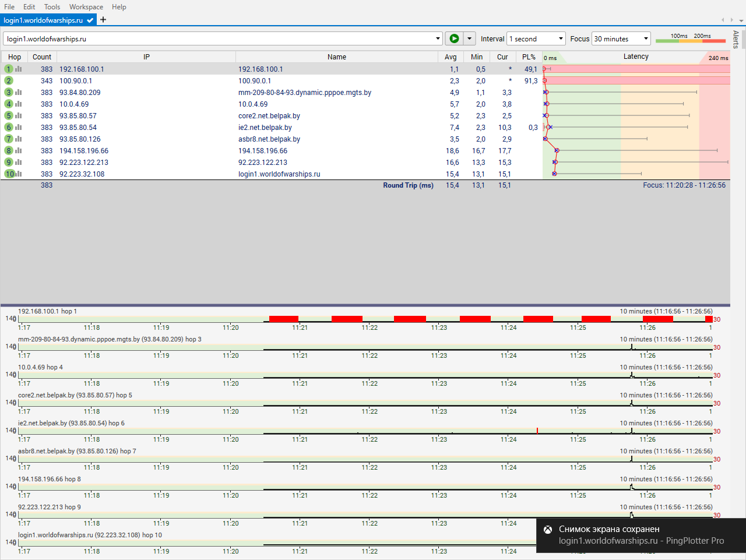Screen dimensions: 746x560
Task: Open the Focus combo box showing 30 minutes
Action: pos(621,38)
